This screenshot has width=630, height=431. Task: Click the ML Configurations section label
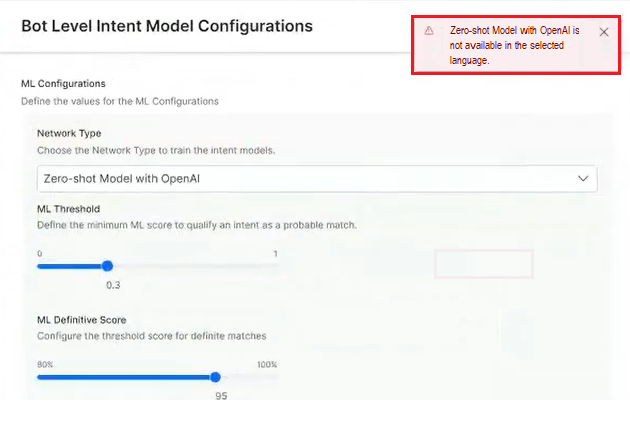(63, 83)
